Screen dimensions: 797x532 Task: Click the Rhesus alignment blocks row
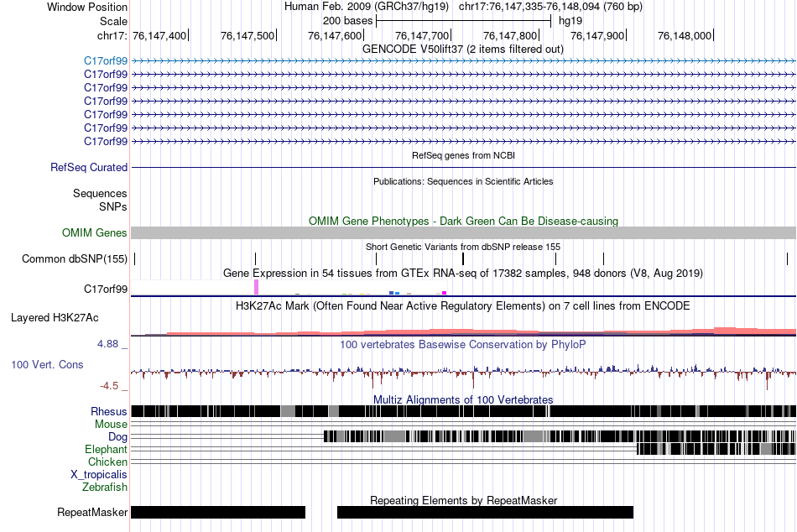click(464, 411)
